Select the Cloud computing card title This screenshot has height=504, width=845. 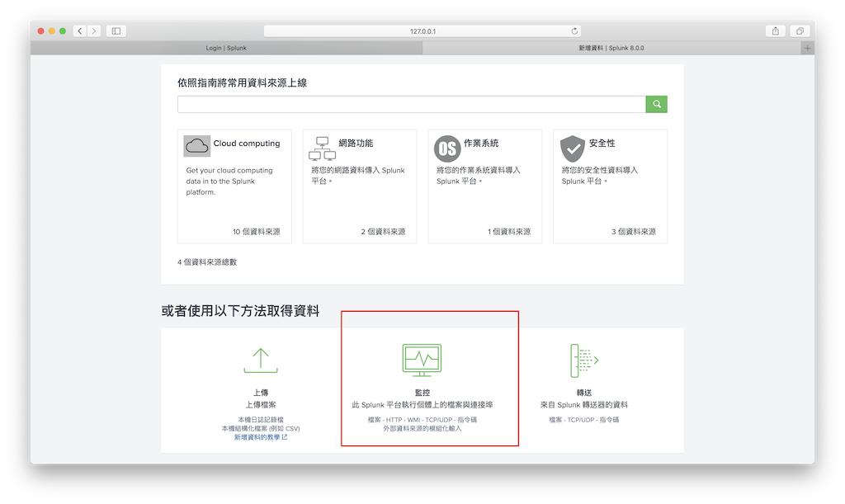(246, 144)
